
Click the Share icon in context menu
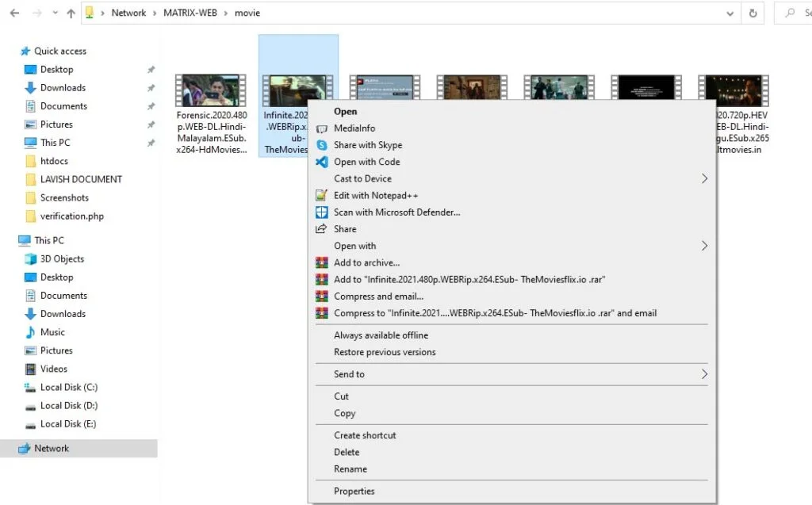pos(322,229)
